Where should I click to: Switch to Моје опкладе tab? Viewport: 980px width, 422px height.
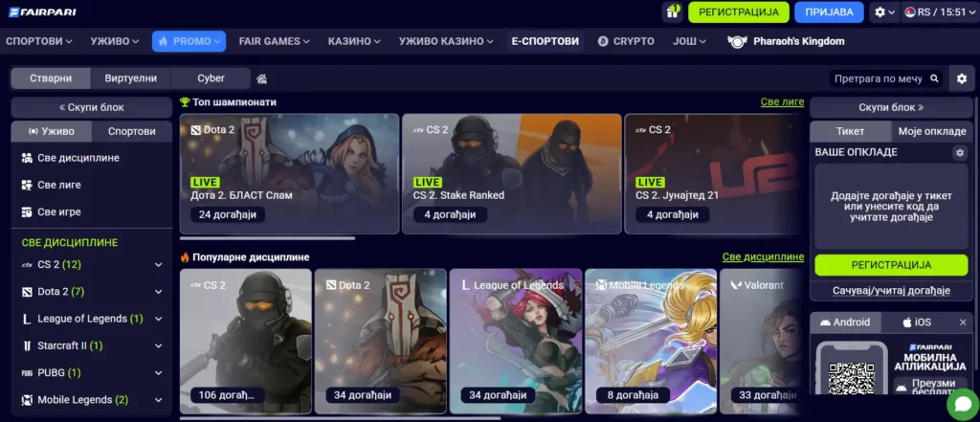932,131
